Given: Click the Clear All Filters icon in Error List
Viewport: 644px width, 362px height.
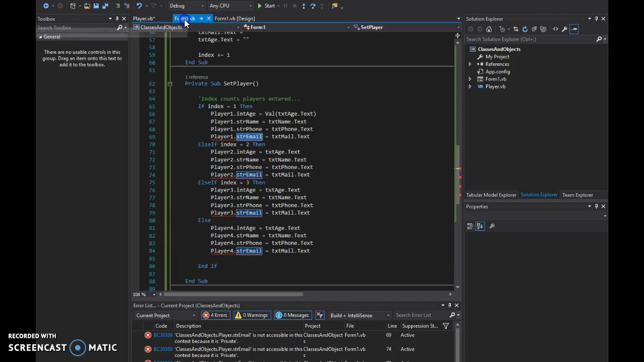Looking at the screenshot, I should [x=319, y=316].
